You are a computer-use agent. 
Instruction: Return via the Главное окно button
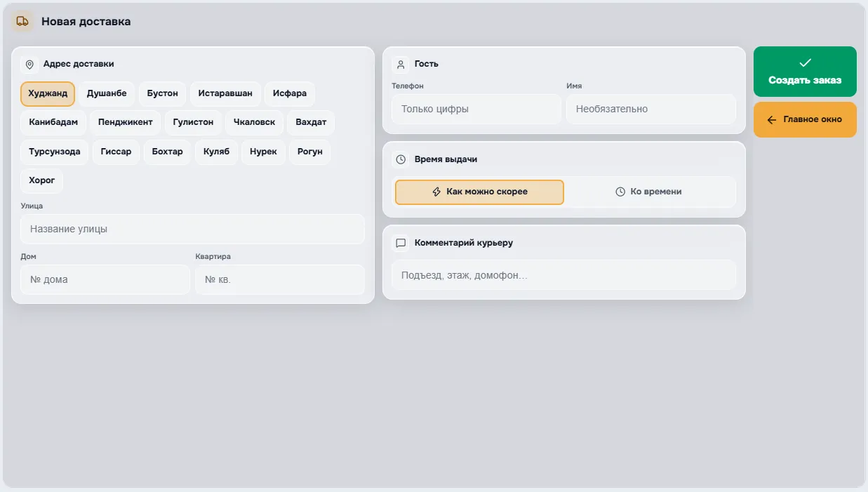pos(805,120)
